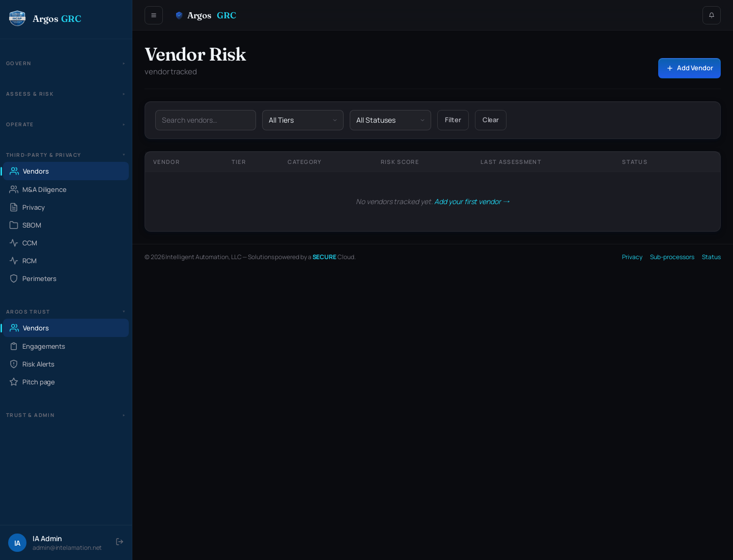Viewport: 733px width, 560px height.
Task: Click the Vendor column header
Action: tap(166, 162)
